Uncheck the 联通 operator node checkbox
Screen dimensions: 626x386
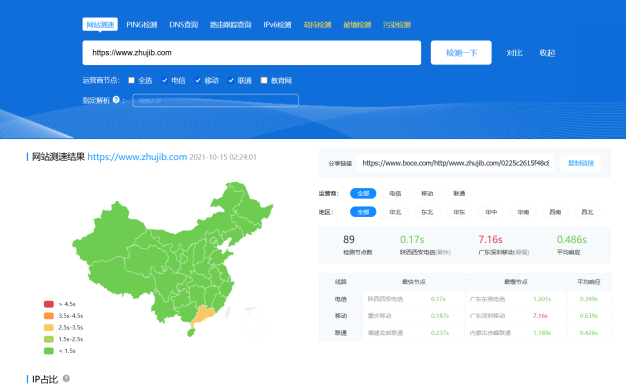tap(231, 80)
